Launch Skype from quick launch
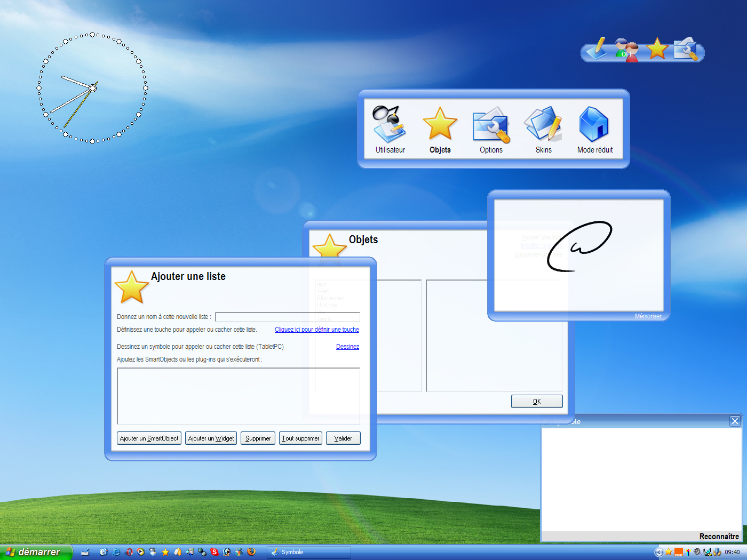Image resolution: width=747 pixels, height=560 pixels. [214, 552]
